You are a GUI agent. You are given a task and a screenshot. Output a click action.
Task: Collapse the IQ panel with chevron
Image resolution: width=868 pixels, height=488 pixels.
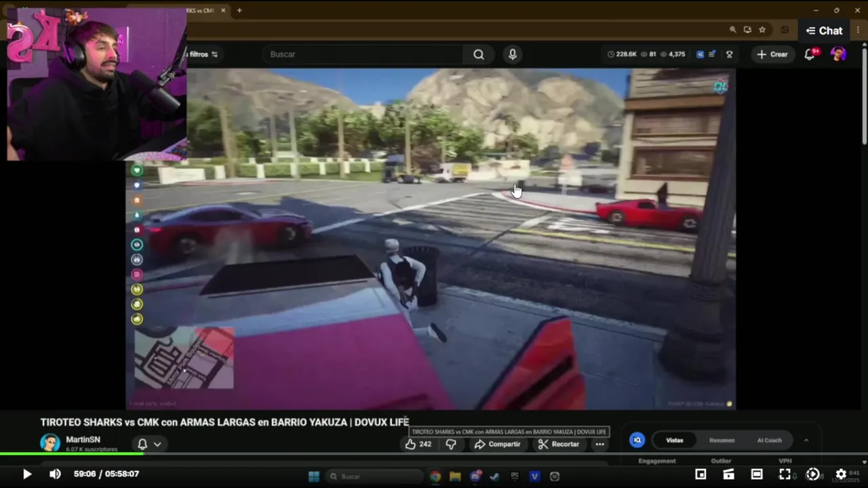click(806, 440)
